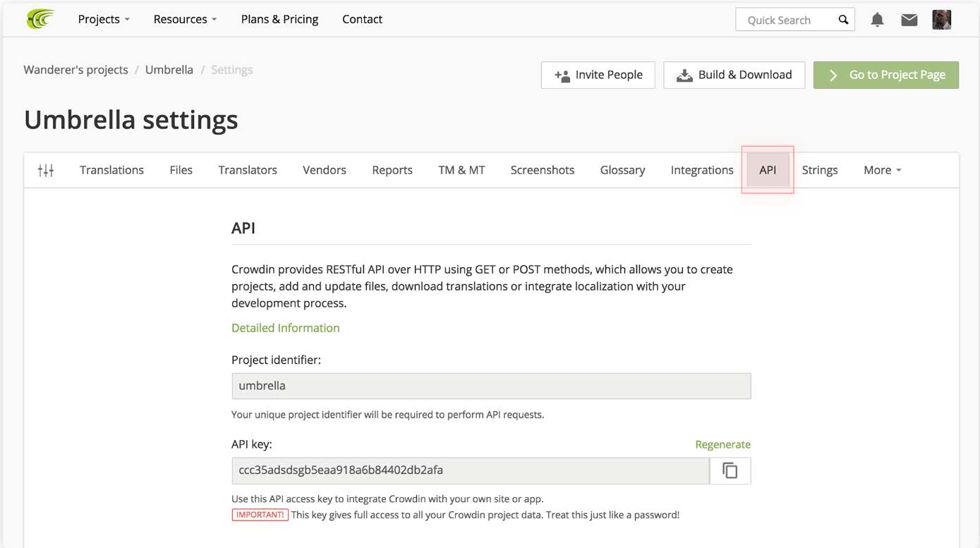Click the Quick Search magnifier icon

[x=843, y=20]
